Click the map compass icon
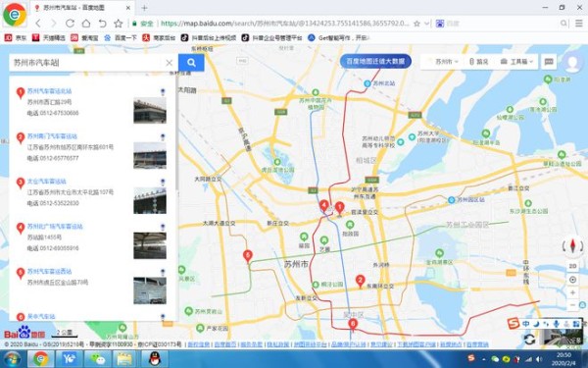588x368 pixels. [x=572, y=246]
